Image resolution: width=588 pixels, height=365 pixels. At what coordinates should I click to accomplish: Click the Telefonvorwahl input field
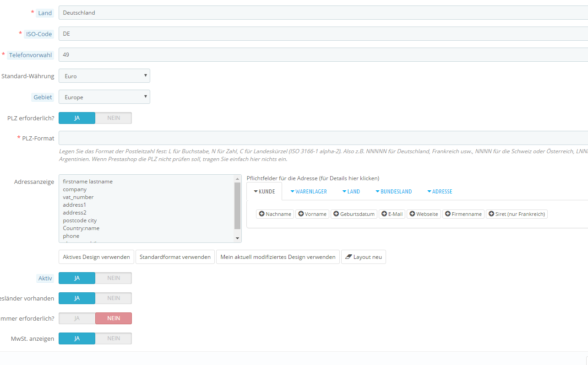pos(323,55)
